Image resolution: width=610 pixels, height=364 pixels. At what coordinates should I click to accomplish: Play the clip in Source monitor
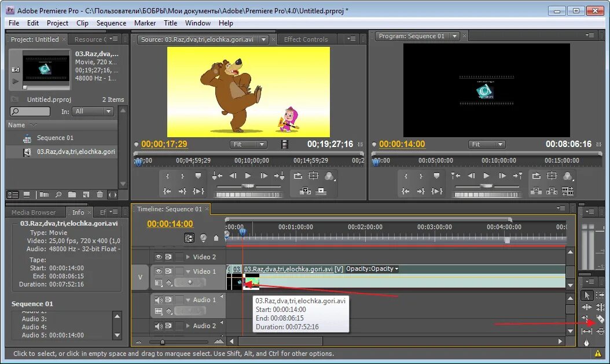248,176
